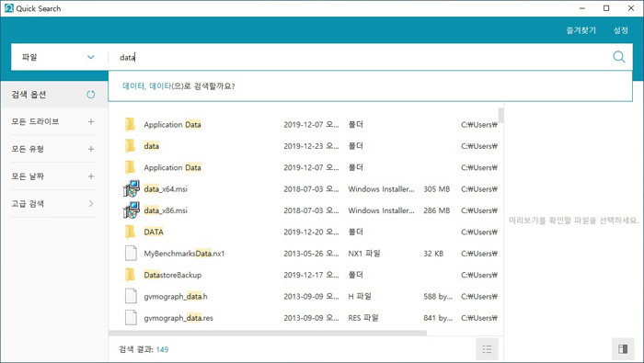
Task: Click Quick Search app icon in title bar
Action: click(x=8, y=8)
